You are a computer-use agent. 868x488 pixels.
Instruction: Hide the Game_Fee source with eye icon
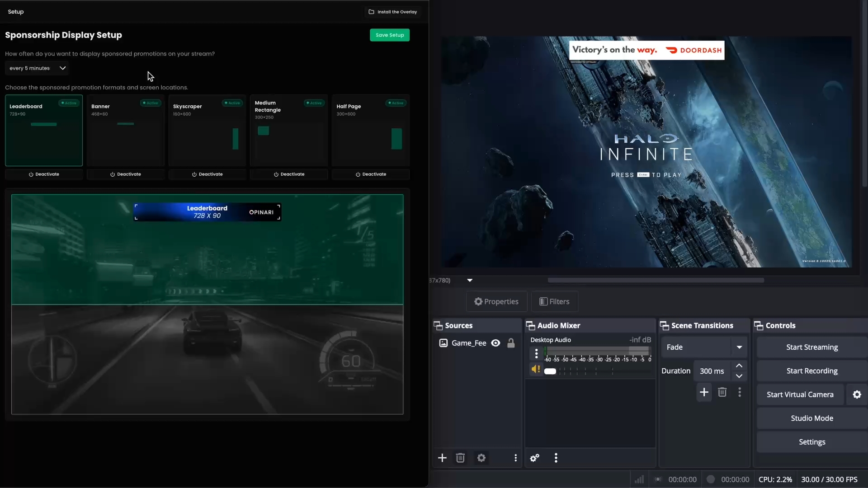pyautogui.click(x=495, y=343)
